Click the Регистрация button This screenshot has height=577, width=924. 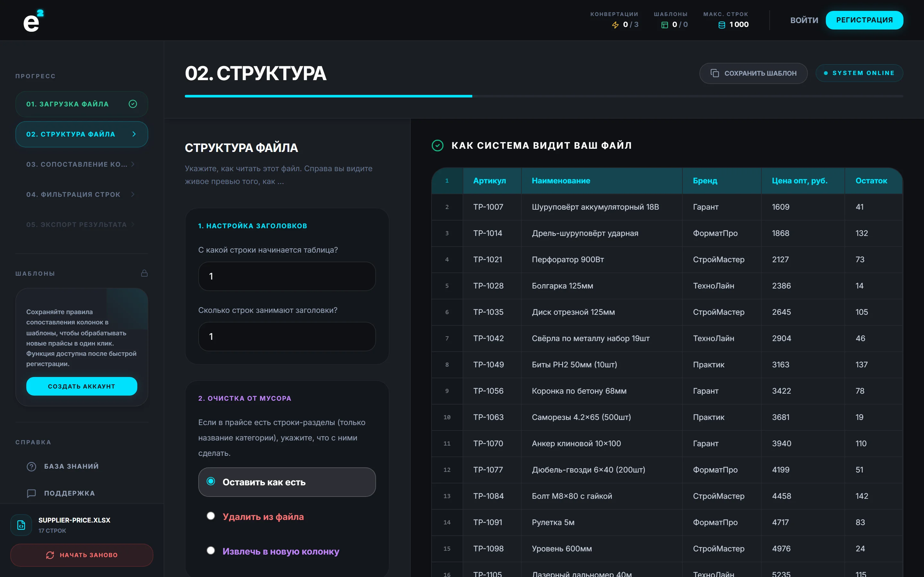(864, 20)
